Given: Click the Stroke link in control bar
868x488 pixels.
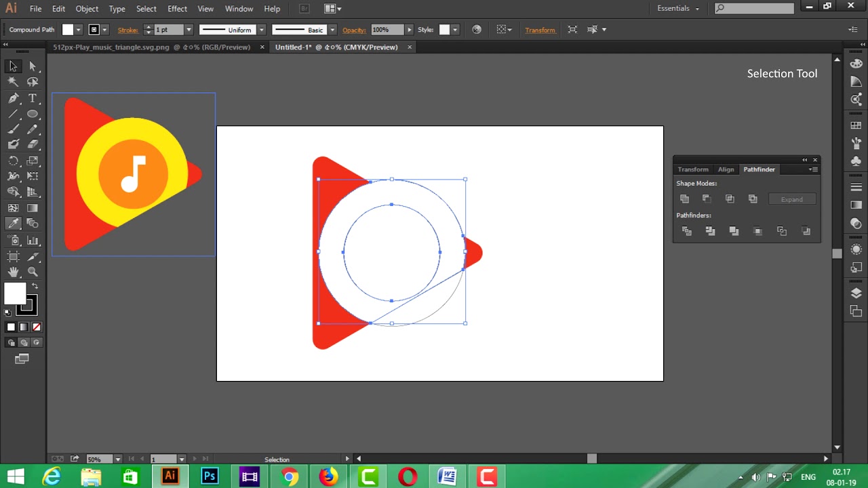Looking at the screenshot, I should pyautogui.click(x=127, y=30).
